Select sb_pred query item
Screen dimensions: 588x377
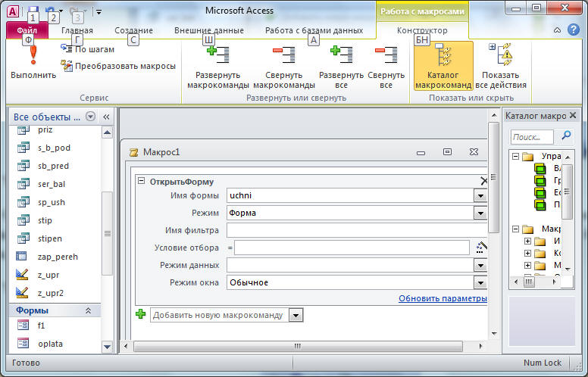coord(55,166)
